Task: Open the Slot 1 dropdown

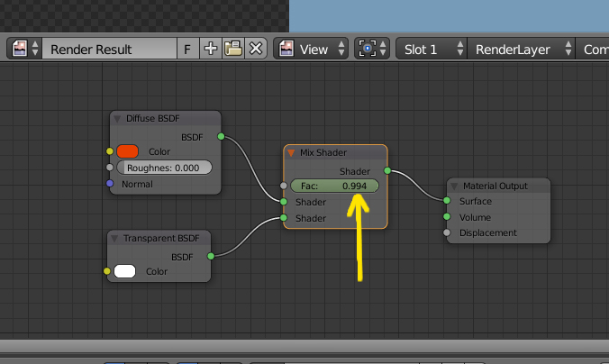Action: point(432,49)
